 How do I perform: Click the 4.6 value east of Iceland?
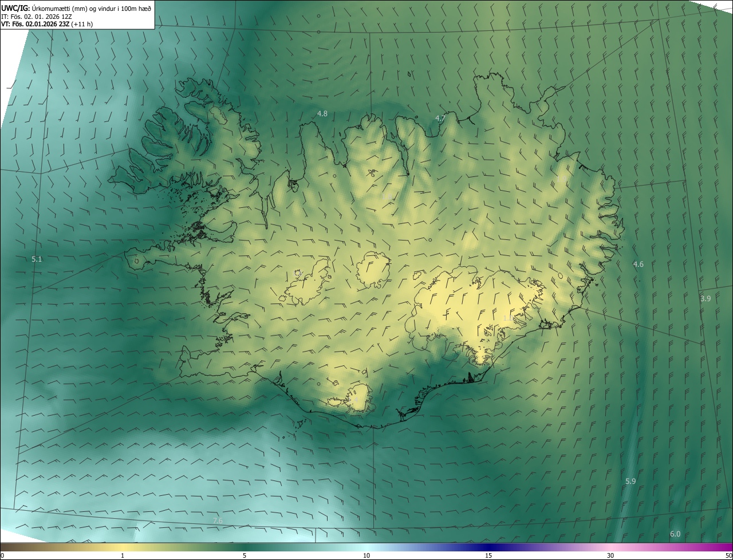(638, 265)
